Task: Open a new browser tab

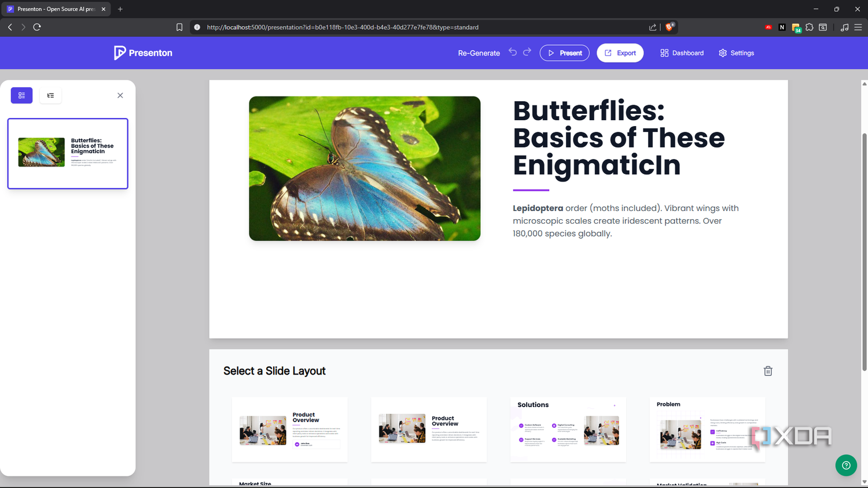Action: pos(120,9)
